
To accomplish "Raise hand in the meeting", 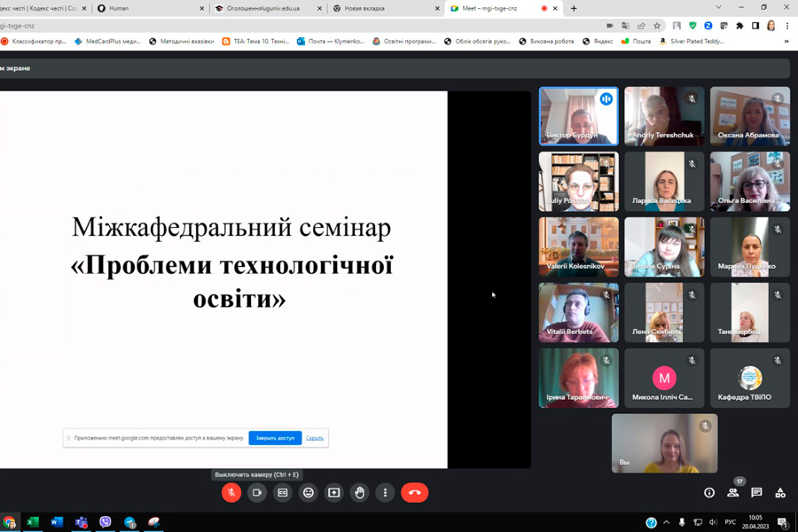I will pyautogui.click(x=360, y=493).
